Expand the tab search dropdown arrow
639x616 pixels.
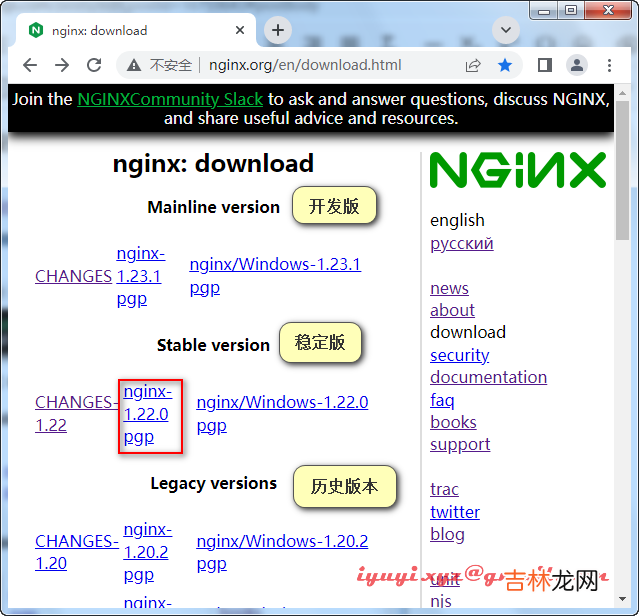pyautogui.click(x=505, y=30)
